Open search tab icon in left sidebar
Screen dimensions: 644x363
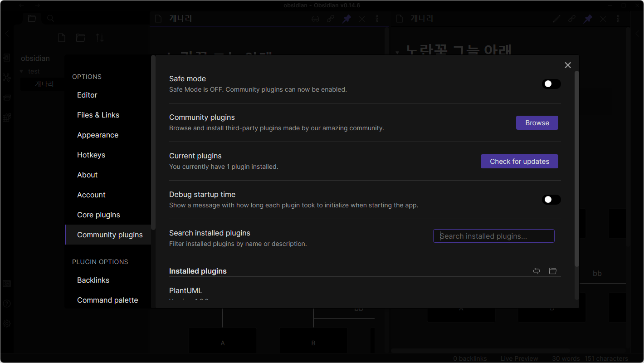click(51, 19)
